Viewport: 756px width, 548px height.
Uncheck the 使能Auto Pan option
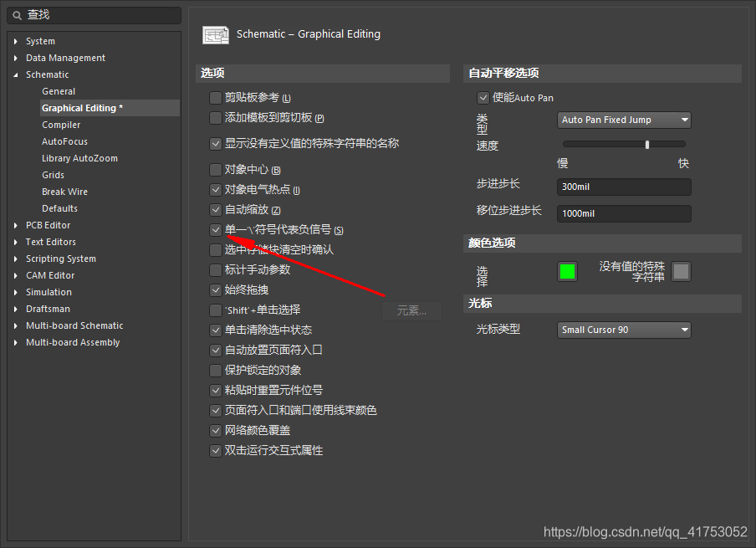point(483,98)
